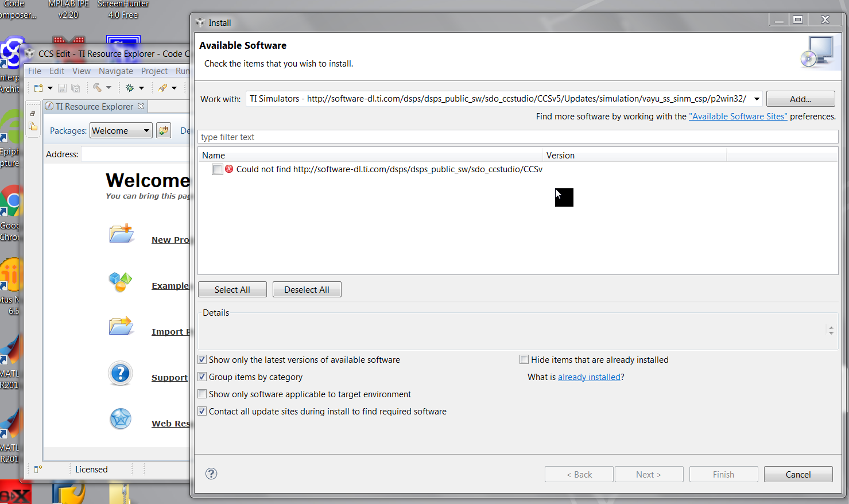Open the Edit menu in CCS Edit
Viewport: 849px width, 504px height.
57,71
